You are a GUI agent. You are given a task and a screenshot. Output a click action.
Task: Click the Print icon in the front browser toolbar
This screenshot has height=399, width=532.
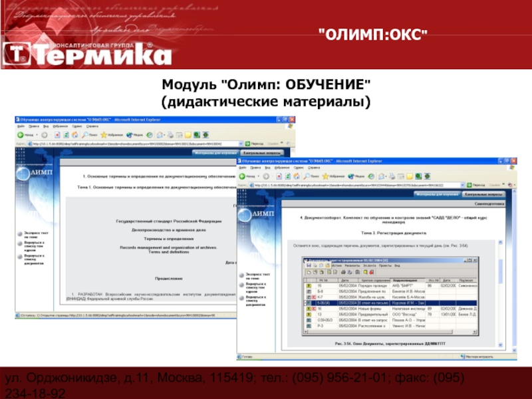coord(392,176)
